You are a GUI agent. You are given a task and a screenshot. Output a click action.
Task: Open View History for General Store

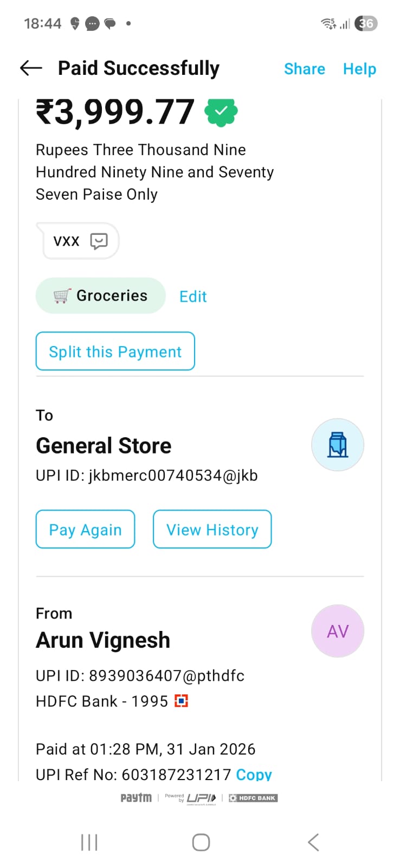[212, 529]
